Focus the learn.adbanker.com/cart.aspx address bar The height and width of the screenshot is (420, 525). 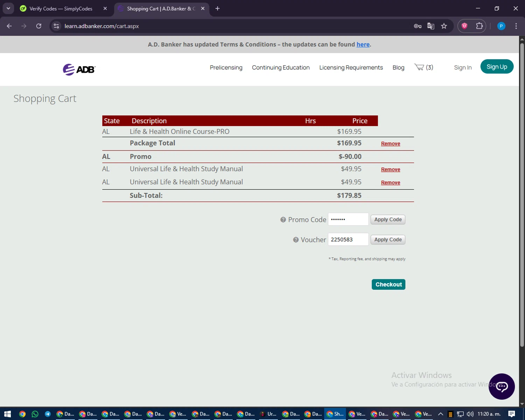[x=102, y=26]
